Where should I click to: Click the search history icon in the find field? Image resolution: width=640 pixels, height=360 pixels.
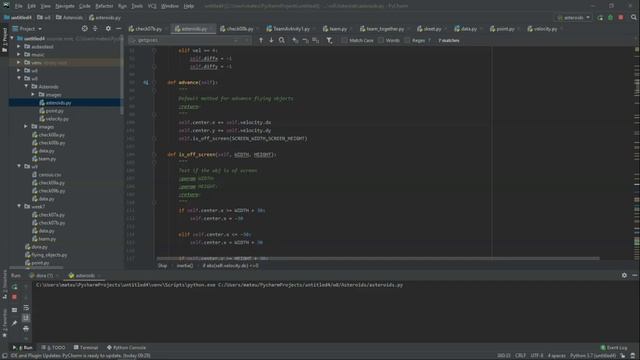pyautogui.click(x=133, y=40)
